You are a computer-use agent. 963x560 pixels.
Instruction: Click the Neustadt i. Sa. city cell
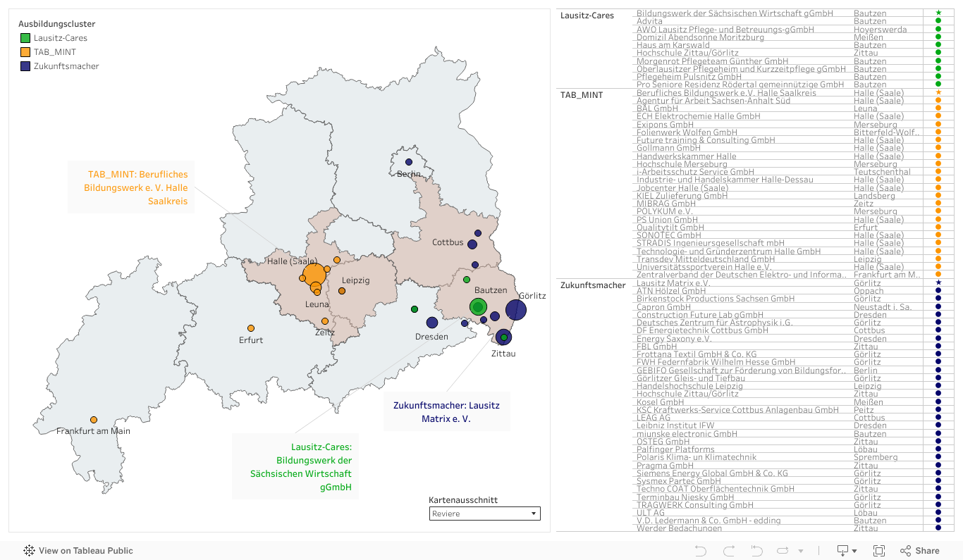[x=883, y=306]
